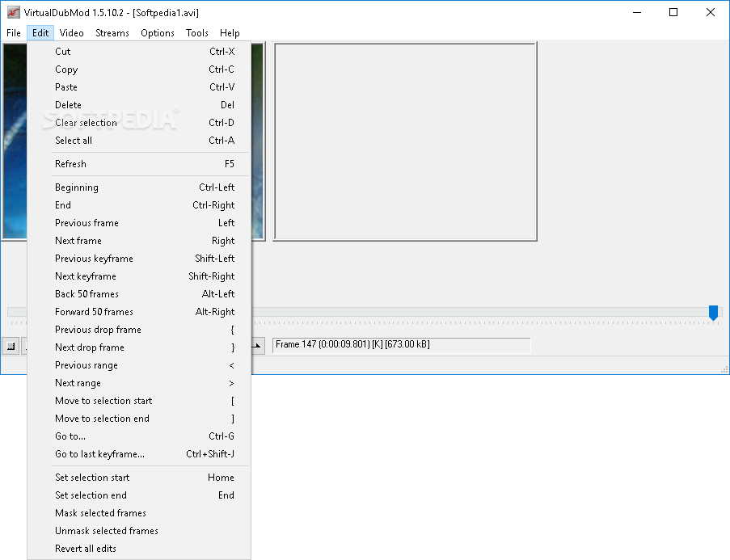Click the VirtualDubMod title bar icon
The height and width of the screenshot is (560, 730).
point(14,13)
